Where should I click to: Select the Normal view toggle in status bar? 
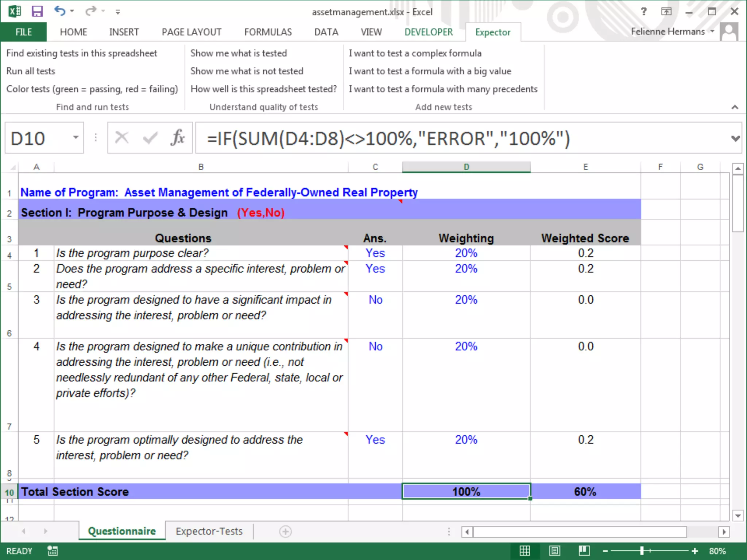(525, 551)
